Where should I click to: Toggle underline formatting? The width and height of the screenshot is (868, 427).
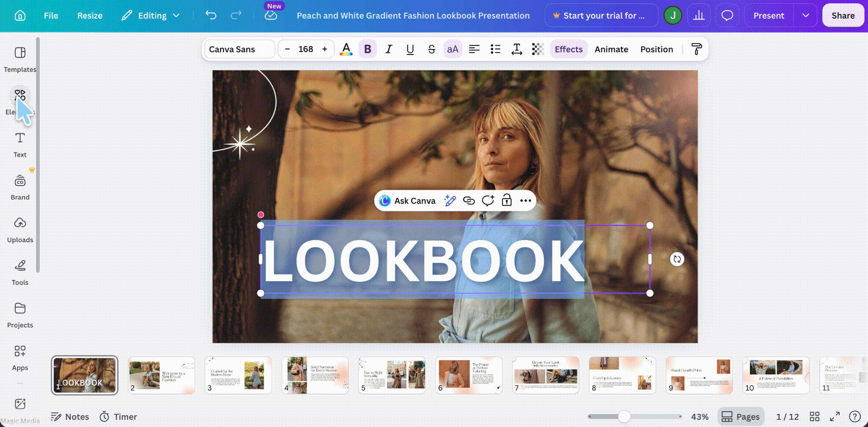point(410,49)
